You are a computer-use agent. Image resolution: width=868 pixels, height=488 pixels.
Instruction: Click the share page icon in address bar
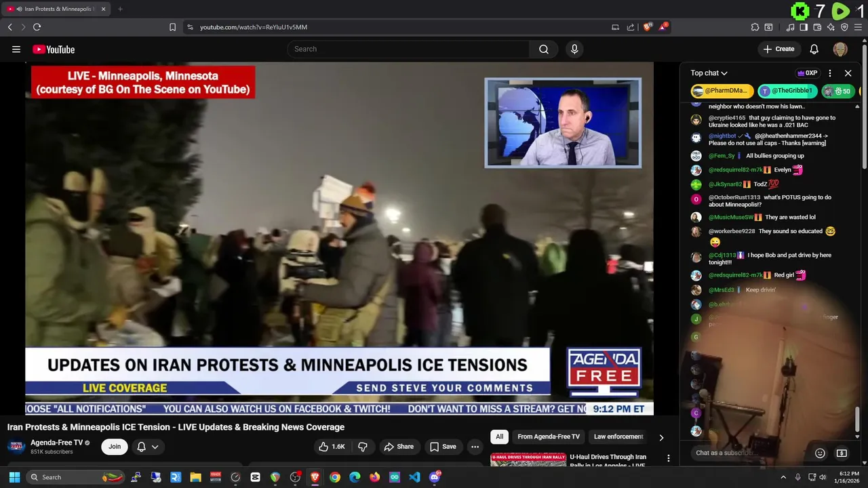coord(631,27)
